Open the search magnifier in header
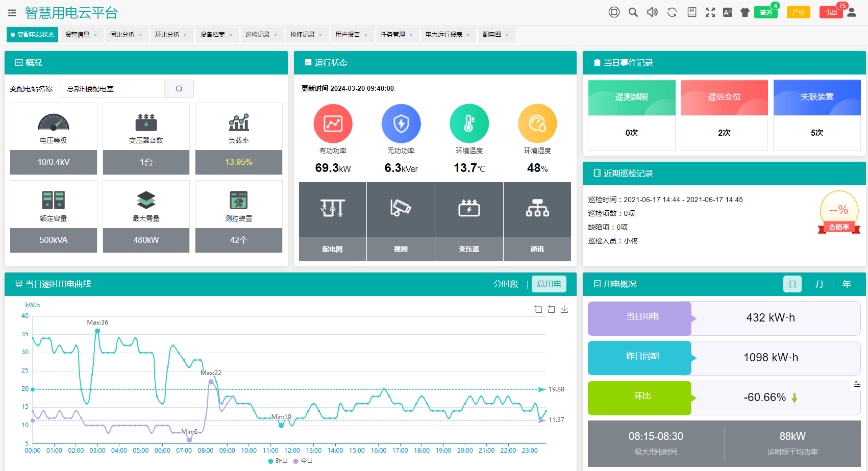Viewport: 868px width, 471px height. [633, 12]
